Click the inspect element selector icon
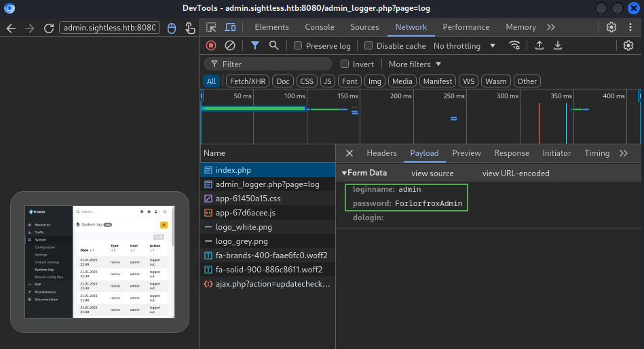 [x=211, y=28]
